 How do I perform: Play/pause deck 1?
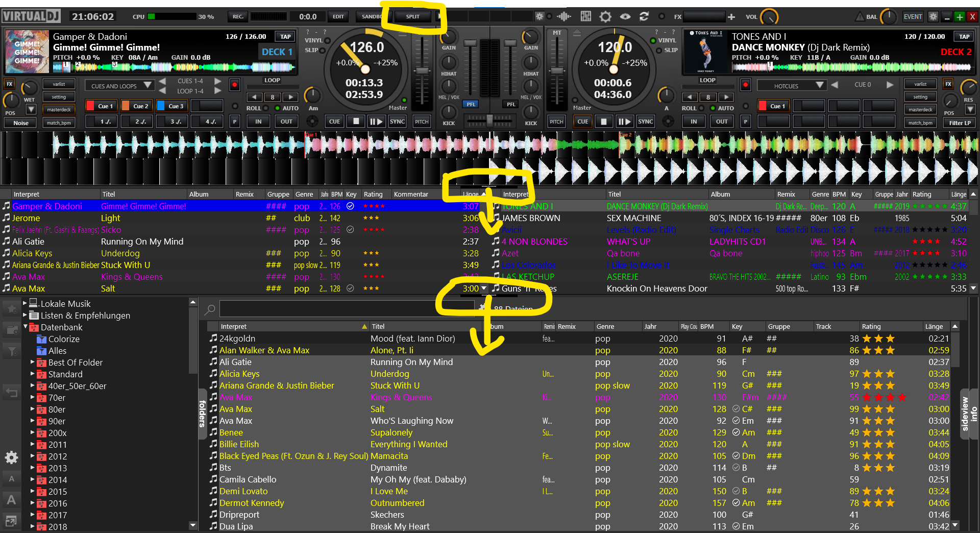coord(376,122)
